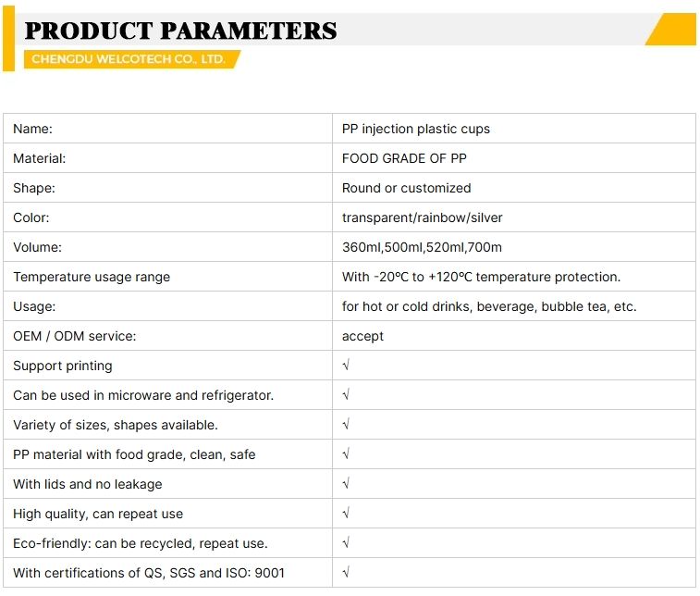Click the FOOD GRADE OF PP value
The width and height of the screenshot is (700, 596).
coord(404,158)
